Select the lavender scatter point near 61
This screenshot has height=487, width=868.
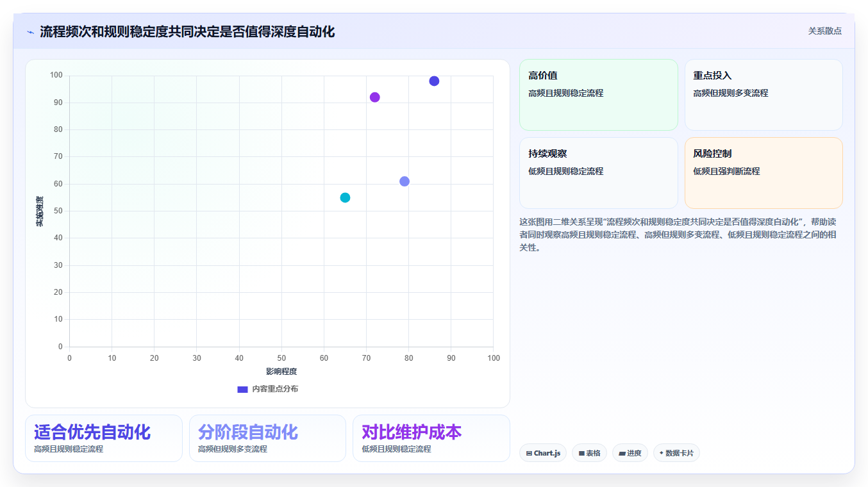click(405, 181)
